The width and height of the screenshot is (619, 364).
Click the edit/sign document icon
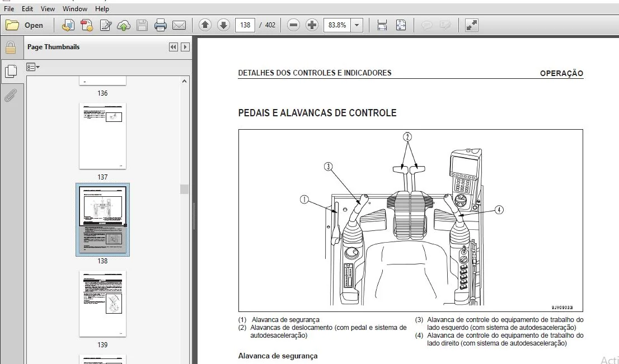click(x=105, y=25)
